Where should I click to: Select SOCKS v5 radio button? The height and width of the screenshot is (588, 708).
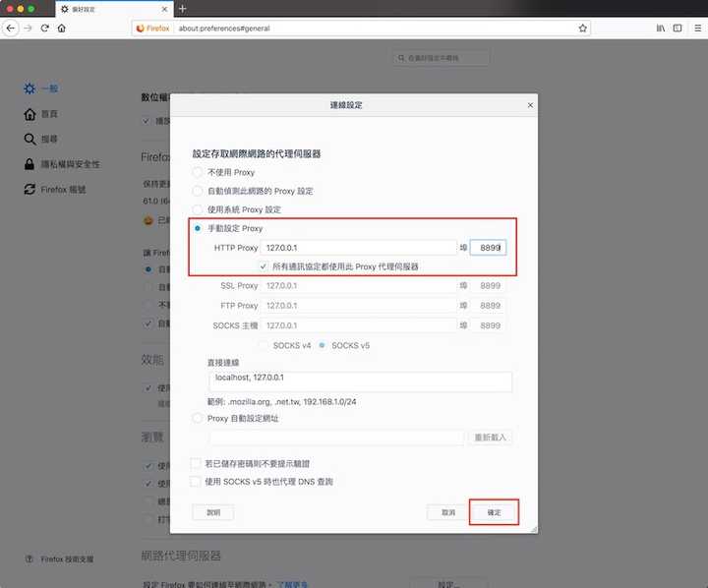(322, 345)
